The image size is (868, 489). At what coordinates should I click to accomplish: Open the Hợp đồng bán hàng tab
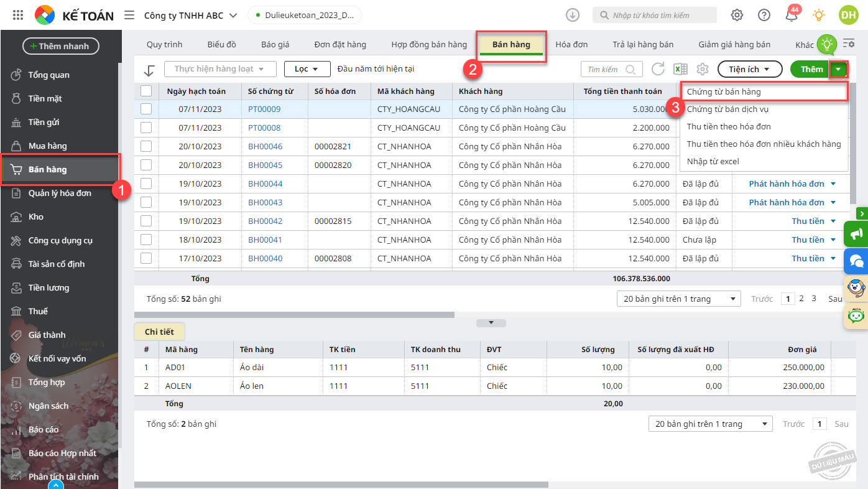tap(429, 45)
